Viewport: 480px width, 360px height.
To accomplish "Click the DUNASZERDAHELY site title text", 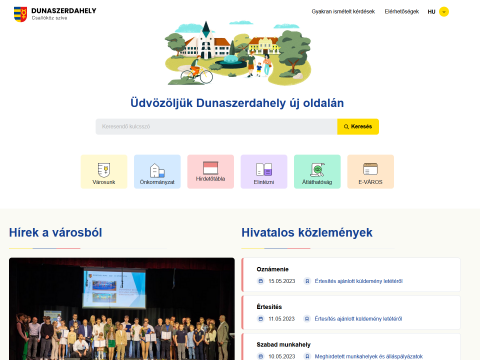I will 64,11.
